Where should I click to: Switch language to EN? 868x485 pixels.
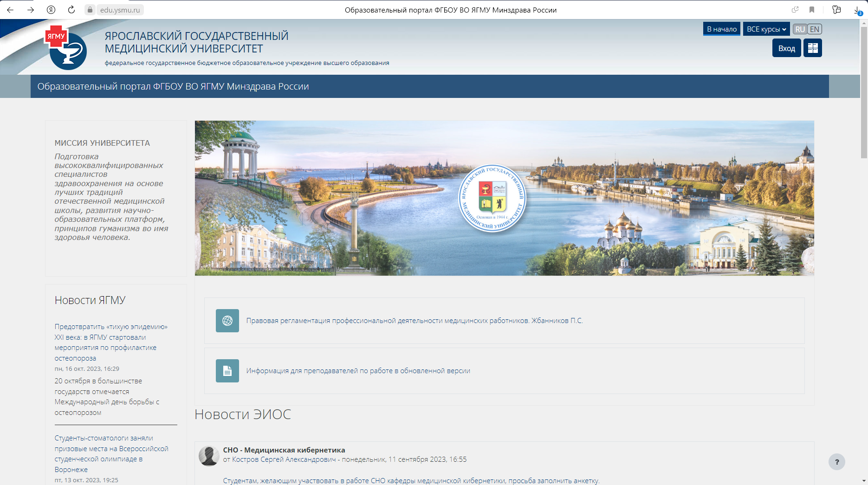coord(815,29)
